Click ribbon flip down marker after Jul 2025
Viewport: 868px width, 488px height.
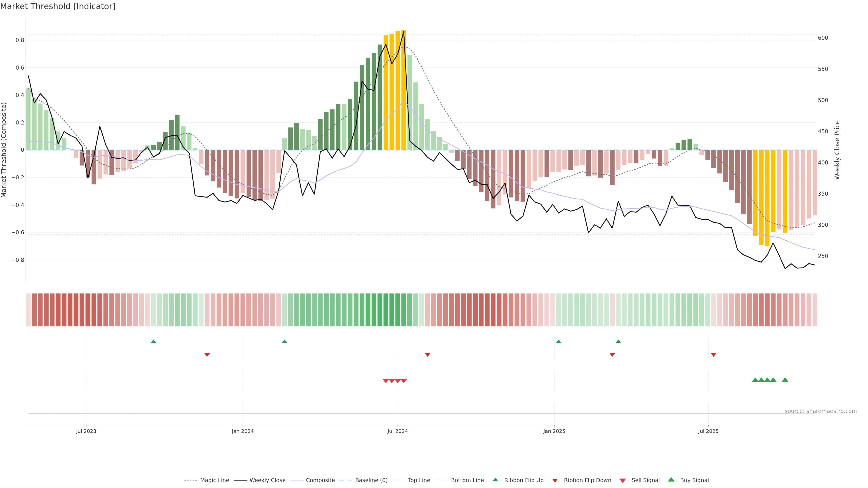714,355
